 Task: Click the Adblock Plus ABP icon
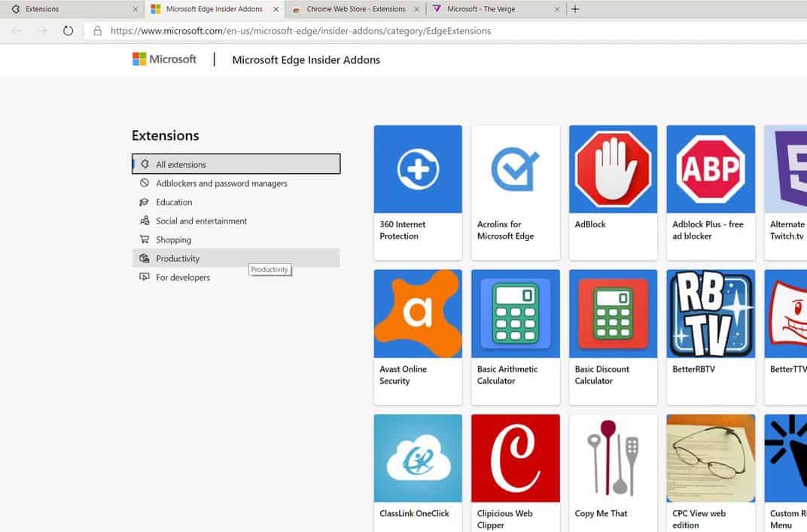[x=710, y=169]
